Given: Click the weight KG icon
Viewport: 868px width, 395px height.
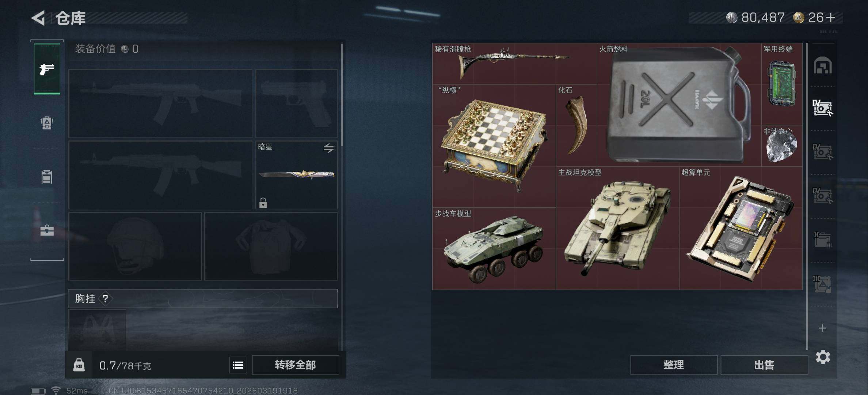Looking at the screenshot, I should [x=79, y=365].
